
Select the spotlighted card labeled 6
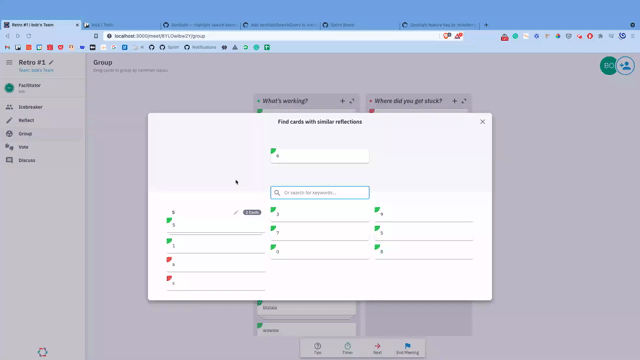tap(320, 156)
